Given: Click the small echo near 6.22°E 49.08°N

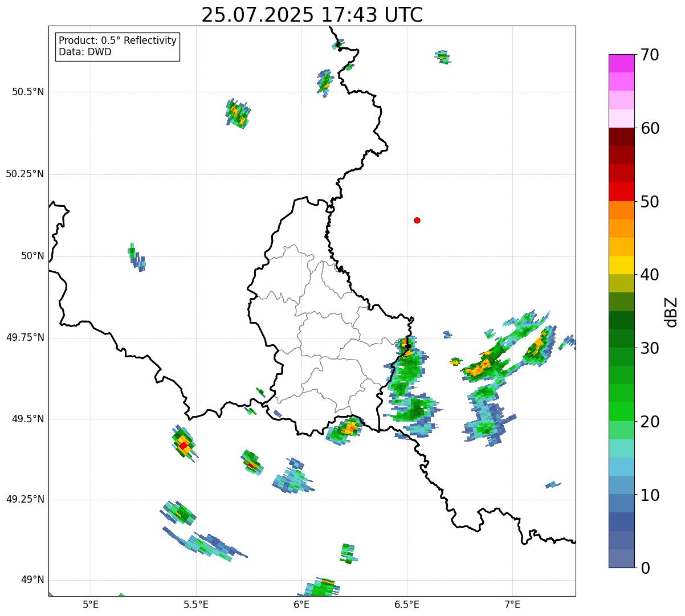Looking at the screenshot, I should click(x=348, y=554).
